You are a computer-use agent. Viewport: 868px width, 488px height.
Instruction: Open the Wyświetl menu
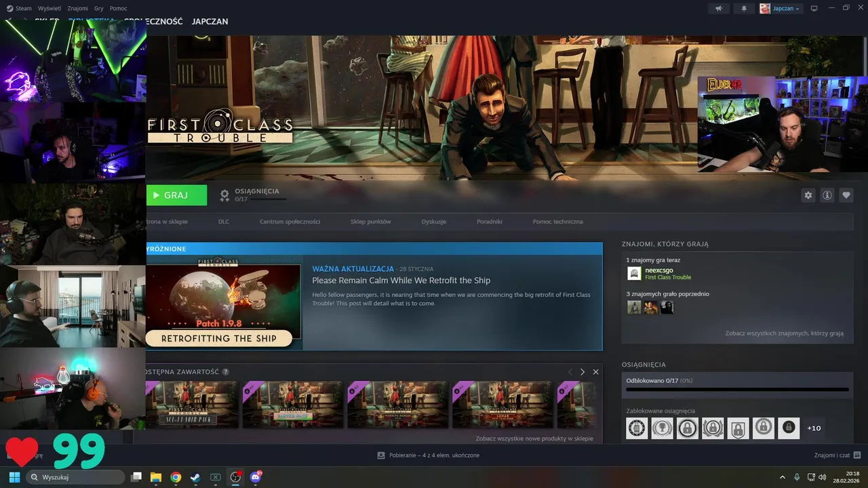pos(49,8)
